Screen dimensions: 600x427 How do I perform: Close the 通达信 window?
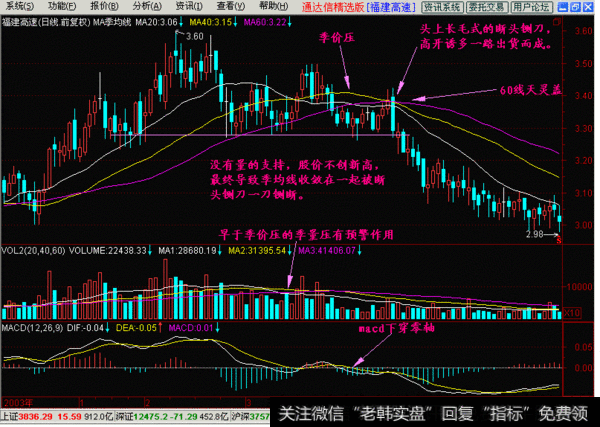(x=589, y=7)
